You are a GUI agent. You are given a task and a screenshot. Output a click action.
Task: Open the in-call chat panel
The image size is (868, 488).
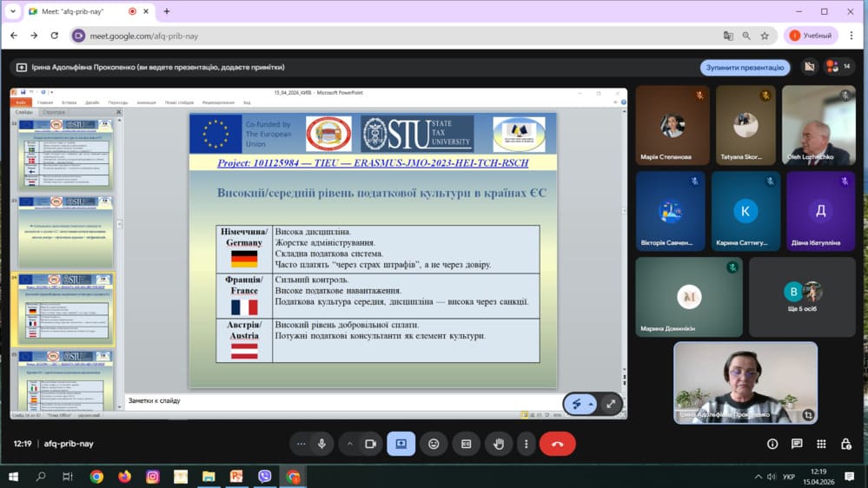797,444
